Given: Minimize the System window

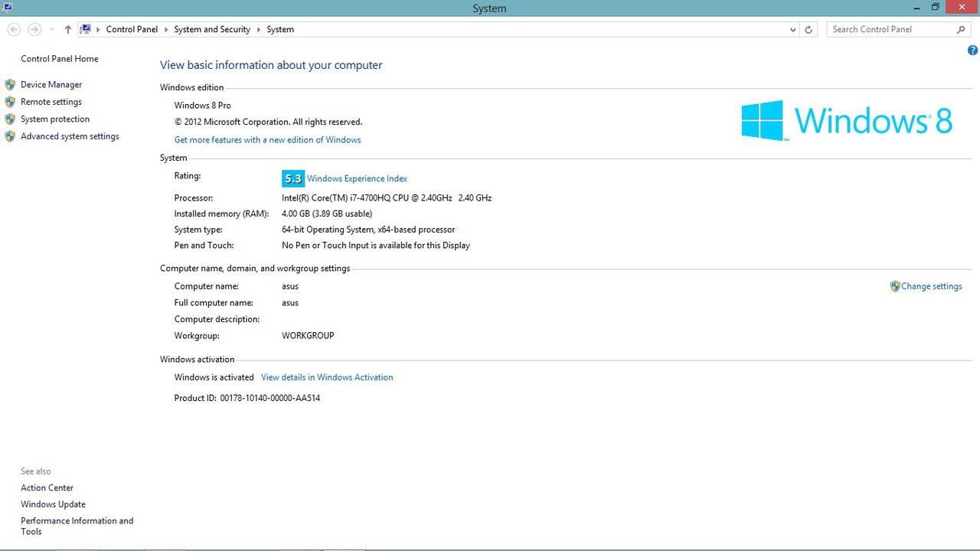Looking at the screenshot, I should 917,8.
